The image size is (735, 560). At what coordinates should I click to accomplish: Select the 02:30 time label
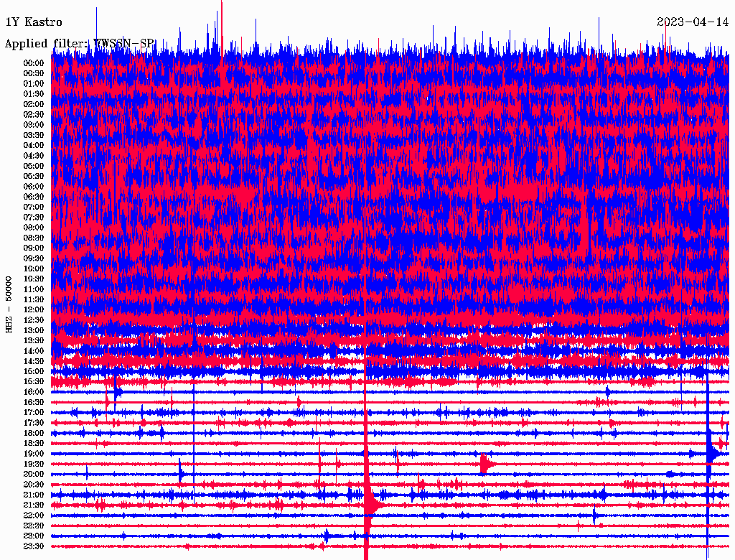[34, 114]
